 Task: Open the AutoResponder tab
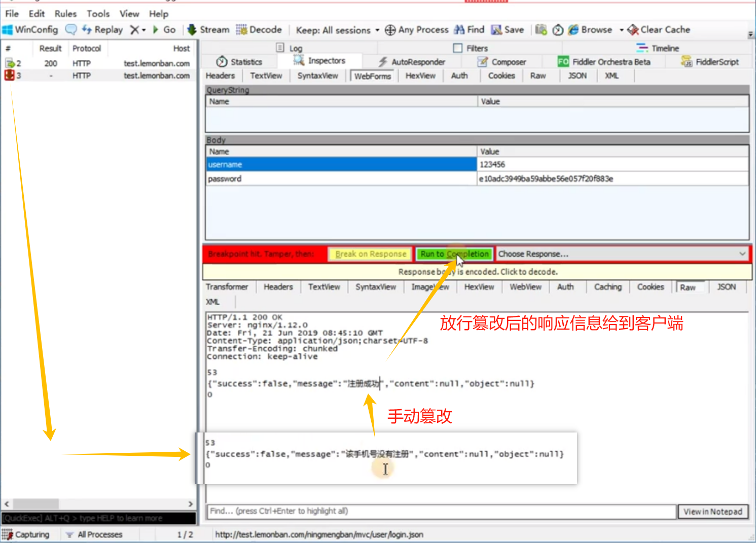(x=412, y=62)
